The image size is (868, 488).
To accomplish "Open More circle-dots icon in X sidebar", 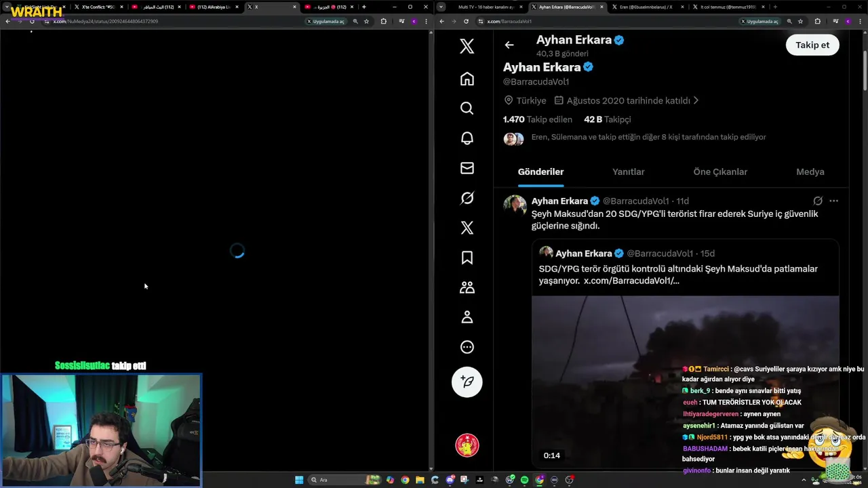I will tap(467, 347).
